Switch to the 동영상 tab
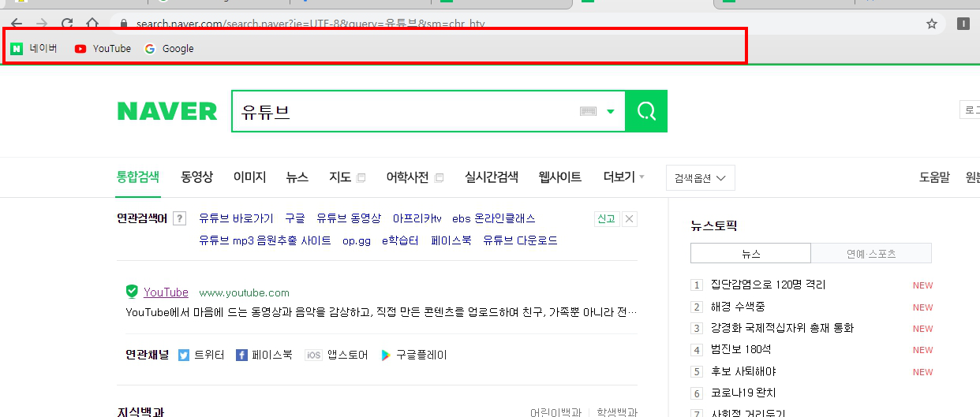Image resolution: width=980 pixels, height=417 pixels. click(196, 177)
